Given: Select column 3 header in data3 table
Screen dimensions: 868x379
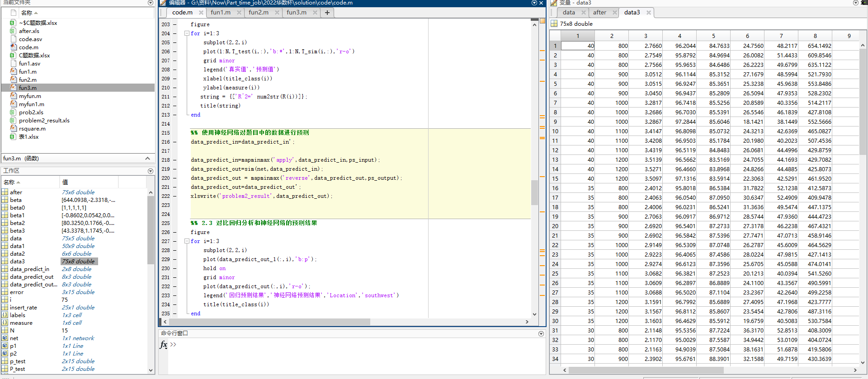Looking at the screenshot, I should pyautogui.click(x=646, y=36).
